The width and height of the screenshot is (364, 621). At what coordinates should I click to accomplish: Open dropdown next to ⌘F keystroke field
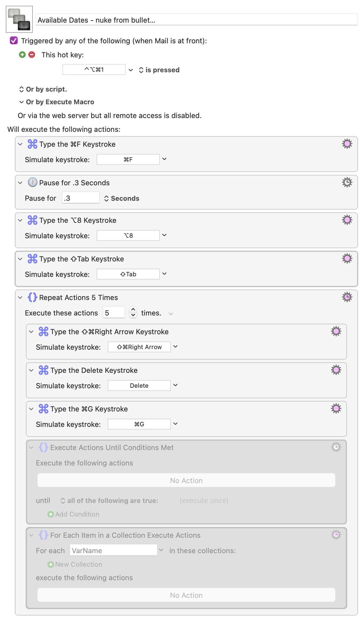164,159
